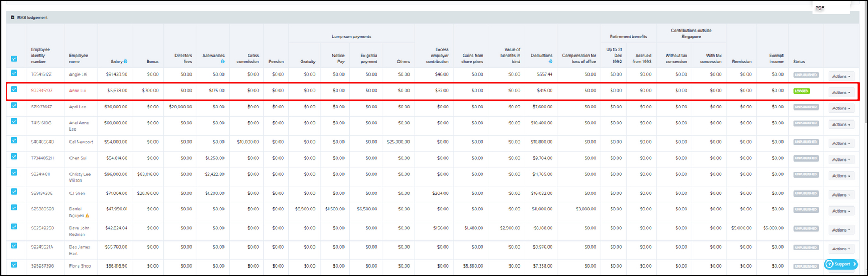
Task: Uncheck the checkbox for Anne Lui
Action: coord(14,89)
